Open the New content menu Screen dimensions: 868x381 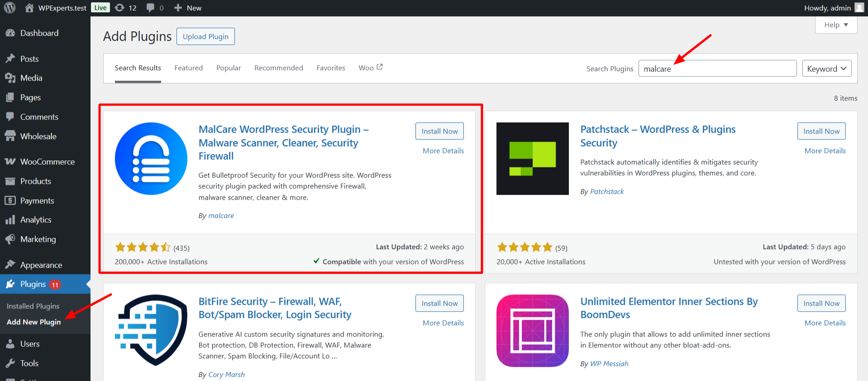tap(188, 8)
